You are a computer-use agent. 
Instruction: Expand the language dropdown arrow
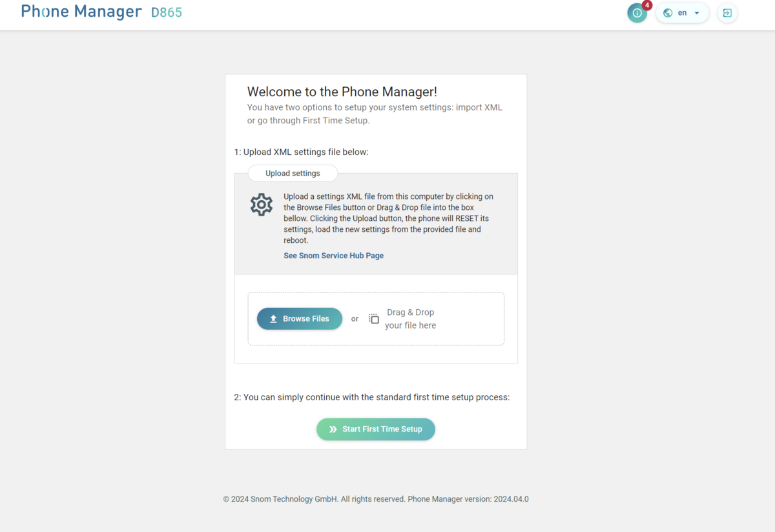(697, 13)
